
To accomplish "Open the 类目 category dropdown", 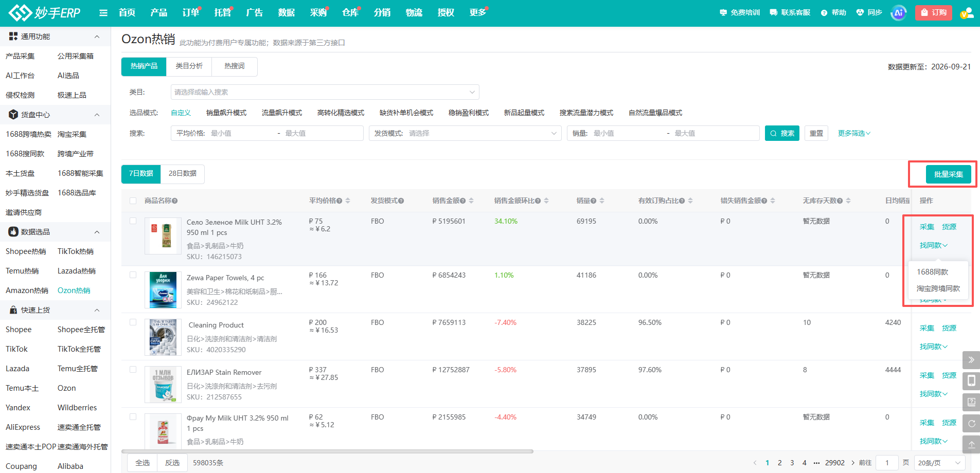I will point(325,92).
